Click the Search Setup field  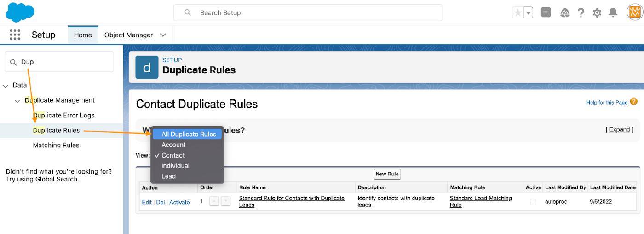307,13
